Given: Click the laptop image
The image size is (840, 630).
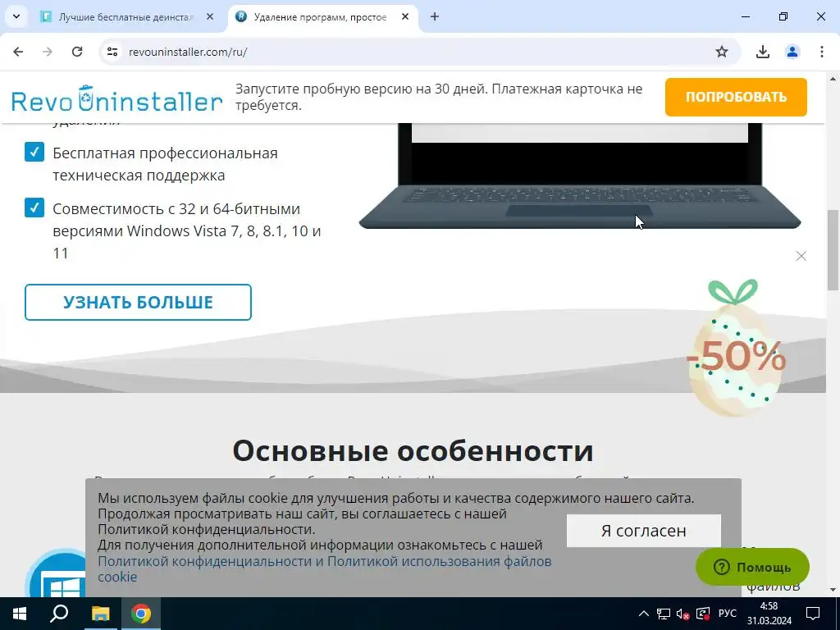Looking at the screenshot, I should [580, 176].
